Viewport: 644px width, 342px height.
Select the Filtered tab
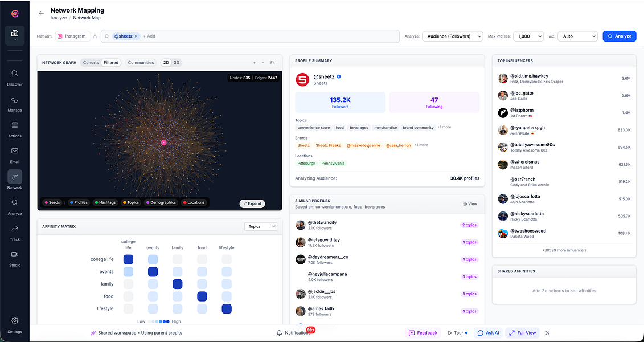tap(111, 63)
